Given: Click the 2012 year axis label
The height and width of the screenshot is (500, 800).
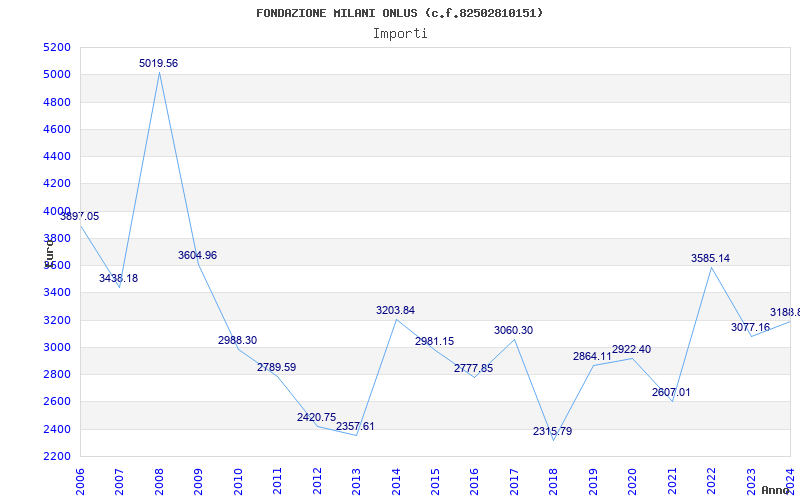Looking at the screenshot, I should [317, 482].
